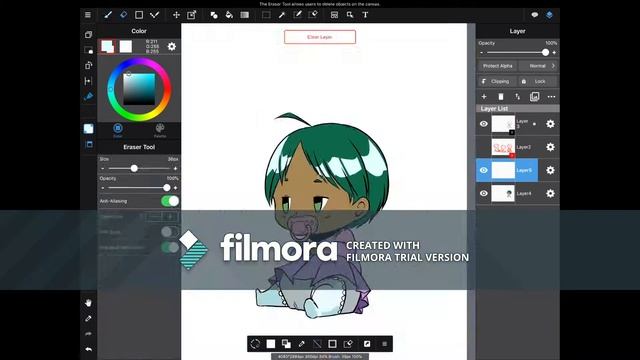The height and width of the screenshot is (360, 640).
Task: Increase eraser size with plus button
Action: 175,169
